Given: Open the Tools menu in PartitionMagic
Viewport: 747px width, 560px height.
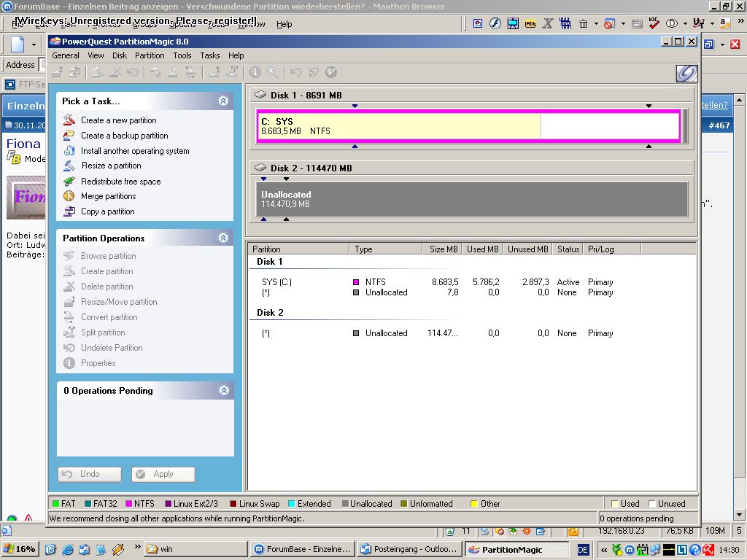Looking at the screenshot, I should 182,55.
